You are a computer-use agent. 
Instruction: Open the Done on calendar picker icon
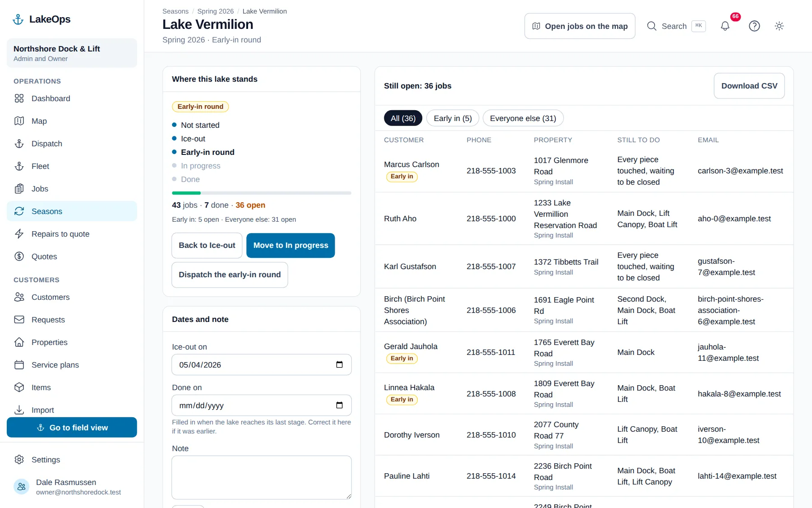pyautogui.click(x=340, y=405)
